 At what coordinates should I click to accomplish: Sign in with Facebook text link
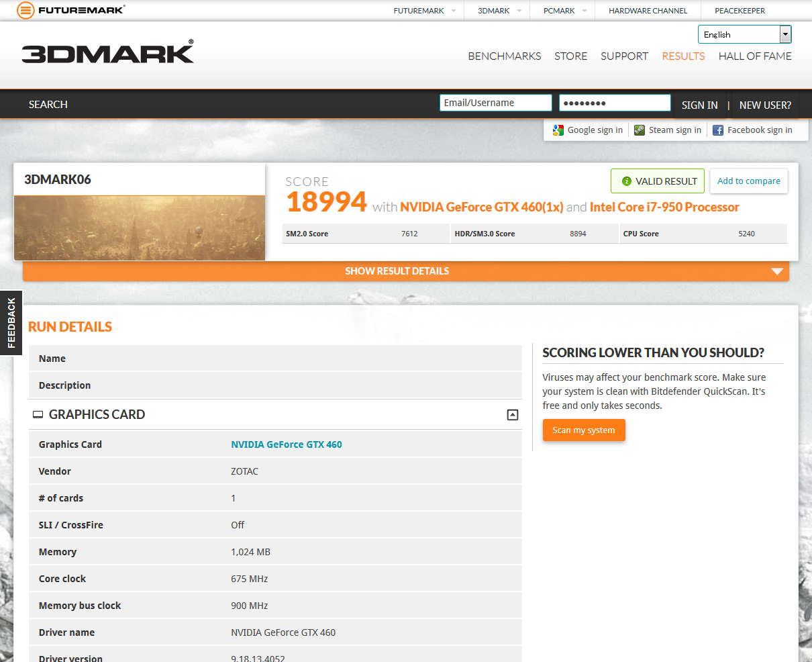point(760,130)
